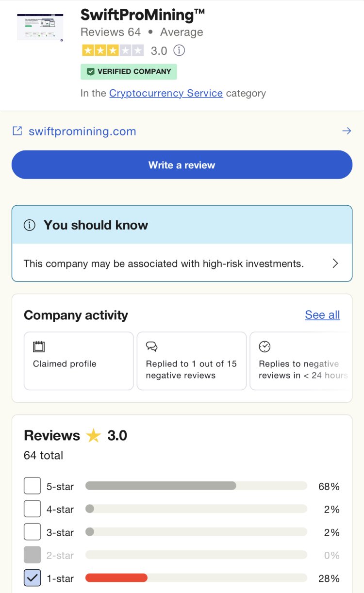Expand the high-risk investments warning
The height and width of the screenshot is (593, 364).
(x=335, y=263)
